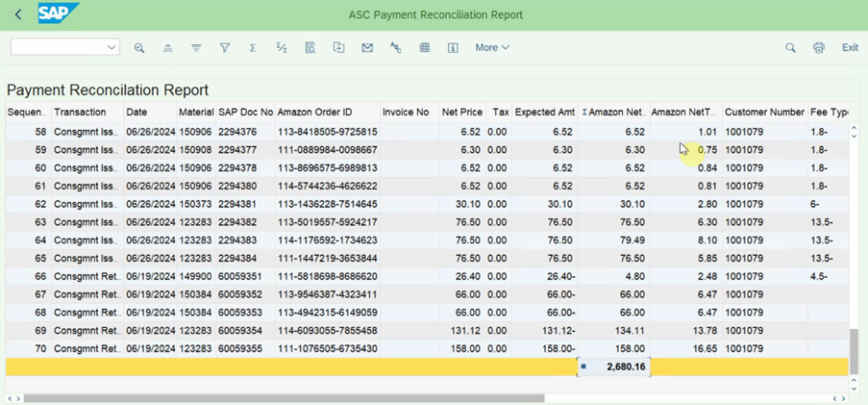Click the vertical scrollbar thumb
The image size is (868, 405).
pyautogui.click(x=854, y=351)
